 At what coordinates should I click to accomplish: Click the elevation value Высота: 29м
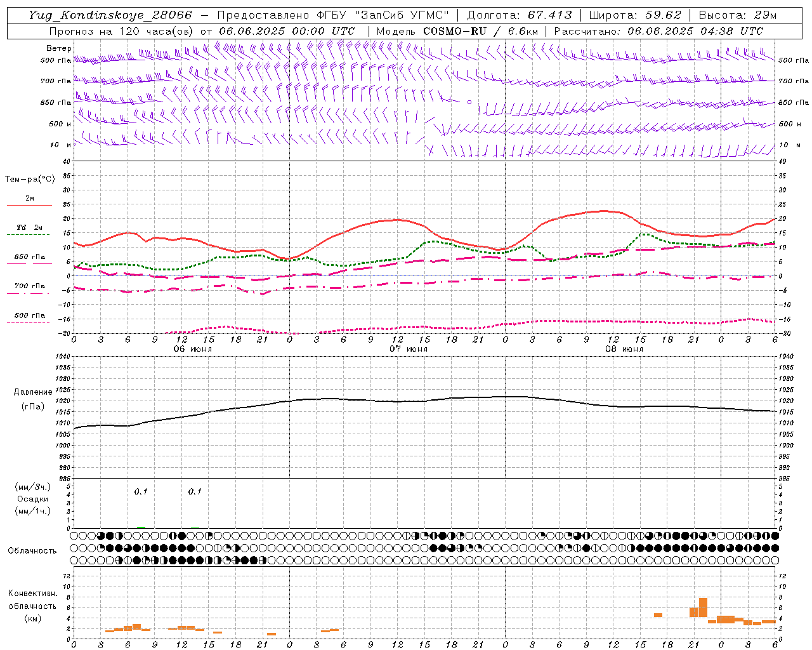coord(737,15)
